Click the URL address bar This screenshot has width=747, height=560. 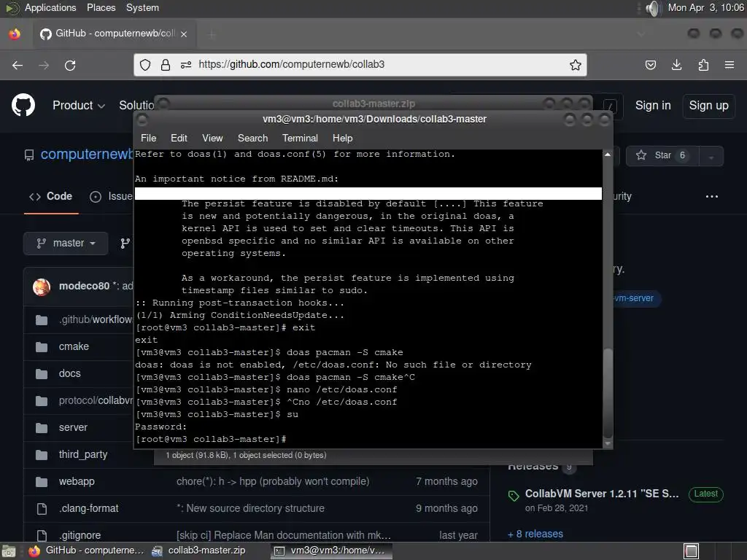pos(360,65)
